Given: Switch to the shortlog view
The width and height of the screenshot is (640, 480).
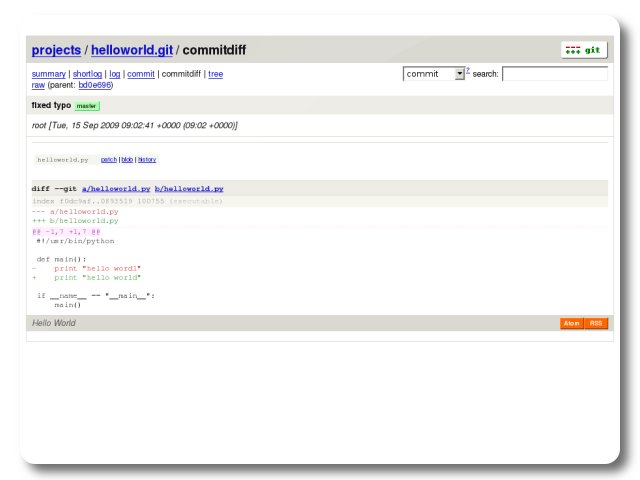Looking at the screenshot, I should [87, 74].
